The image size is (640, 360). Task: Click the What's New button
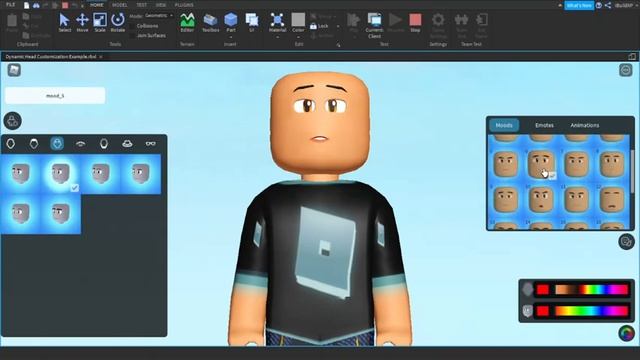579,5
